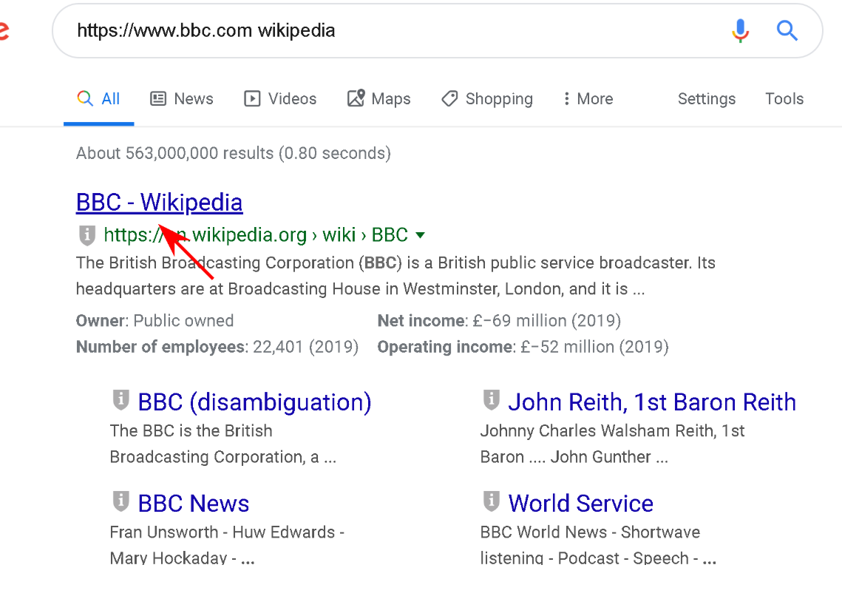Click shield icon next to BBC (disambiguation)
The width and height of the screenshot is (842, 616).
click(120, 401)
